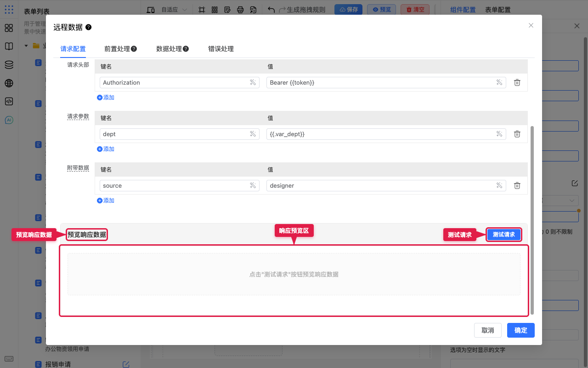
Task: Click the 预览 button in toolbar
Action: click(x=382, y=10)
